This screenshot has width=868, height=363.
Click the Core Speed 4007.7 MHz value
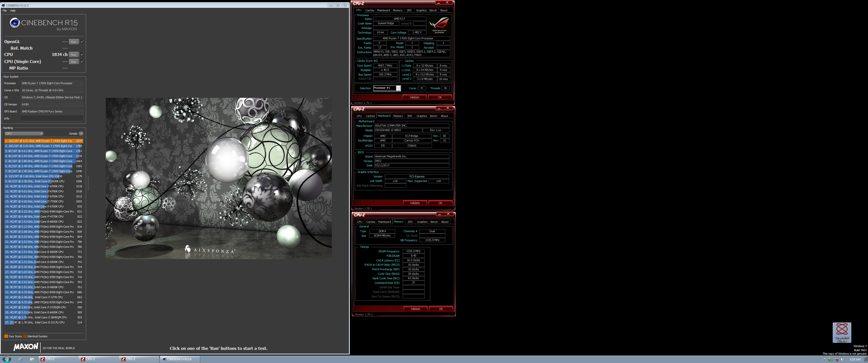(x=385, y=66)
